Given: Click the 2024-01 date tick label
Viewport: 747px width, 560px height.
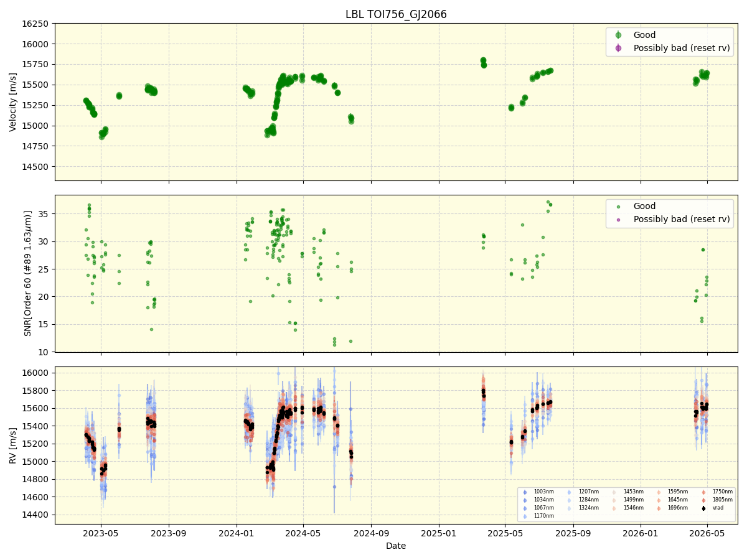Looking at the screenshot, I should tap(237, 533).
